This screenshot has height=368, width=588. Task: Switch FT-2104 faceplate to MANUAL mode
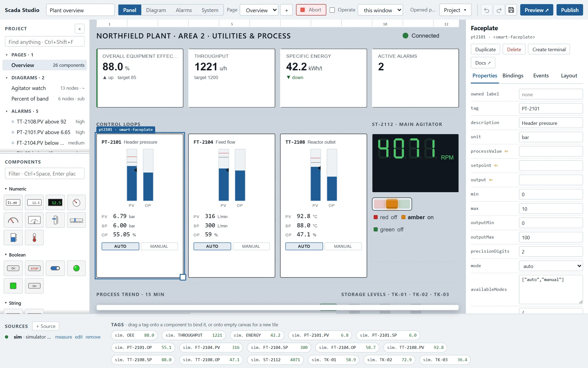251,246
